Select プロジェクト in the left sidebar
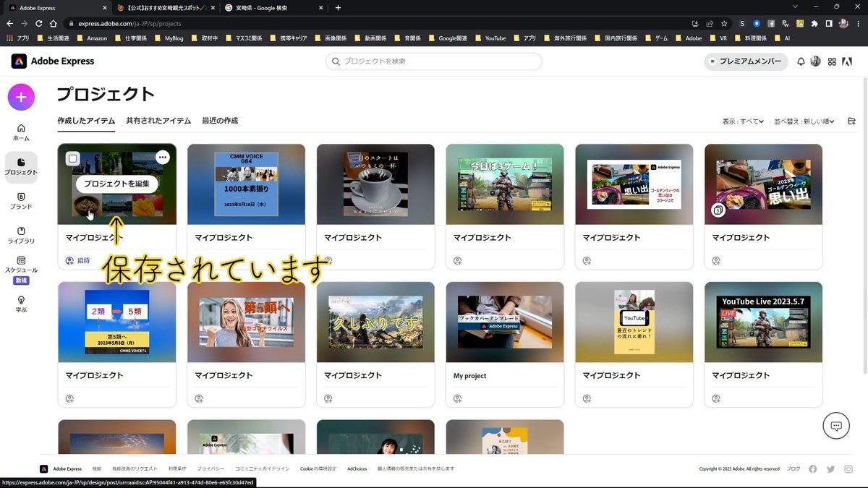The height and width of the screenshot is (488, 868). 21,166
